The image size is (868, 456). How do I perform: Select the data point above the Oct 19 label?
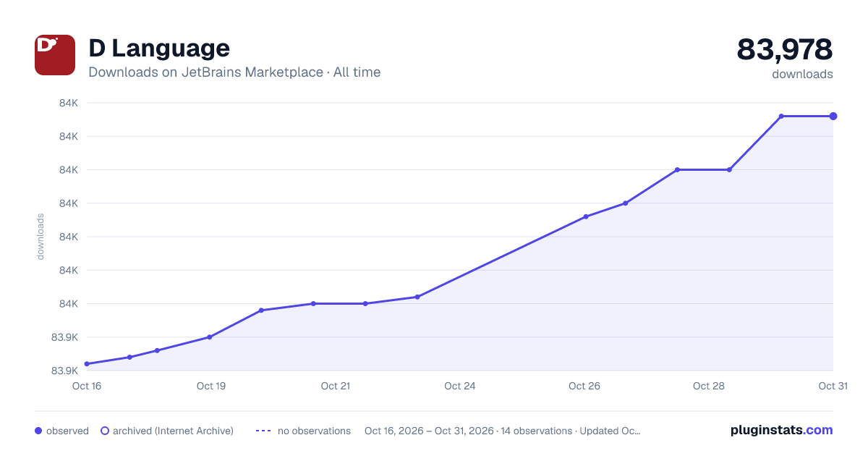(210, 337)
